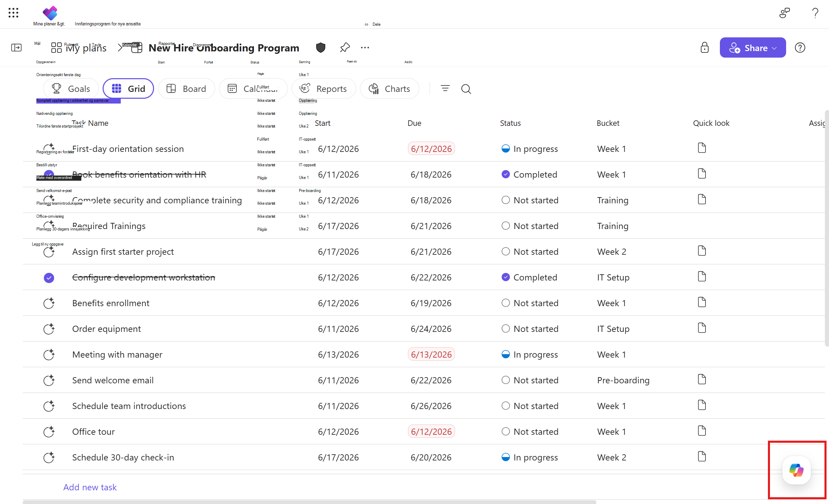
Task: Click the Planner logo icon
Action: [50, 13]
